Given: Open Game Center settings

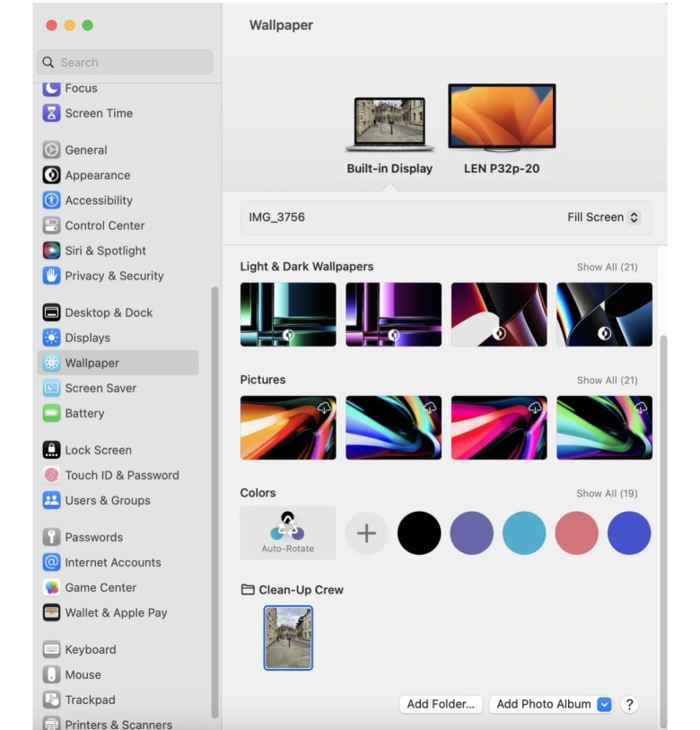Looking at the screenshot, I should 101,587.
